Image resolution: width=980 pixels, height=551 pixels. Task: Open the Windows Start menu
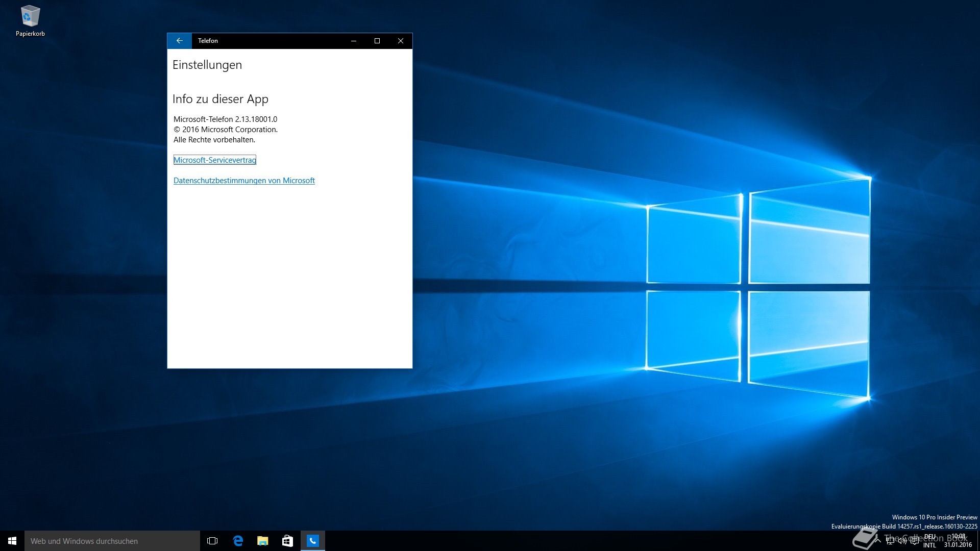point(12,541)
